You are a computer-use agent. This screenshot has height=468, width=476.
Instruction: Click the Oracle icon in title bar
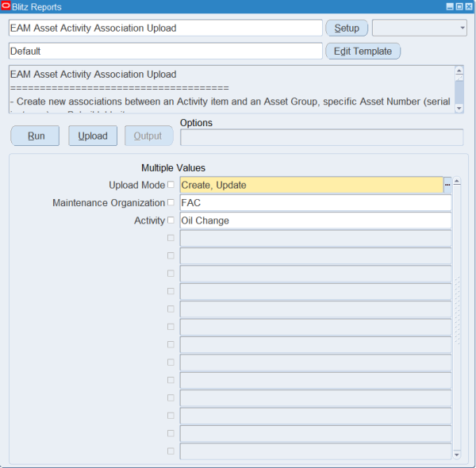6,6
